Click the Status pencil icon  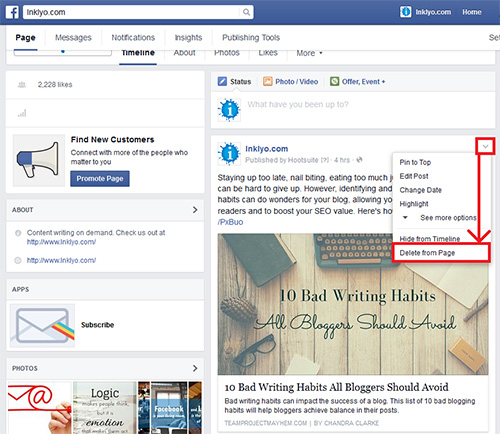(x=222, y=81)
